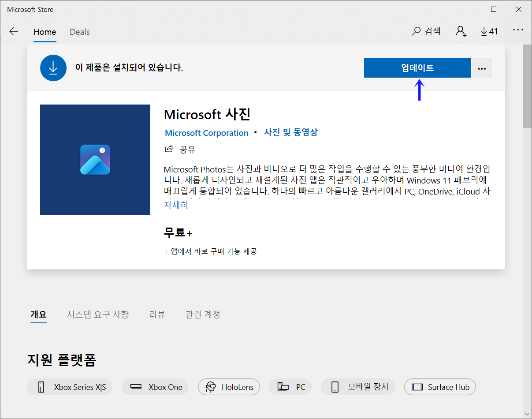Click the PC platform chip
This screenshot has width=532, height=419.
click(290, 387)
